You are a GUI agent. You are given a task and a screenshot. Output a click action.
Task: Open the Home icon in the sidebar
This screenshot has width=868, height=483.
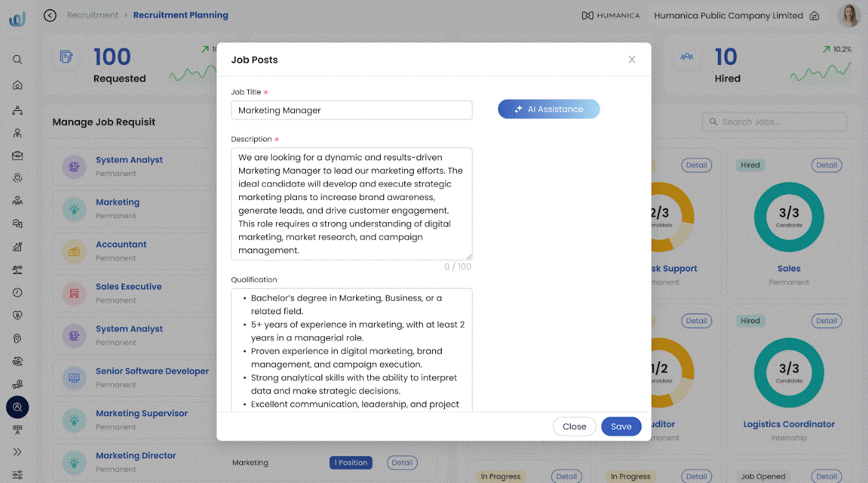(x=18, y=85)
